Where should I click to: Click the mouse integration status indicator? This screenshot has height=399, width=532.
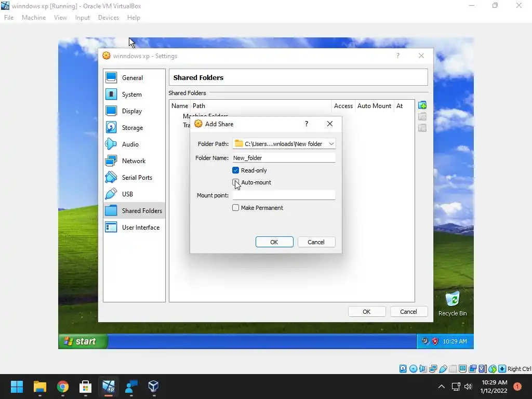pos(493,369)
